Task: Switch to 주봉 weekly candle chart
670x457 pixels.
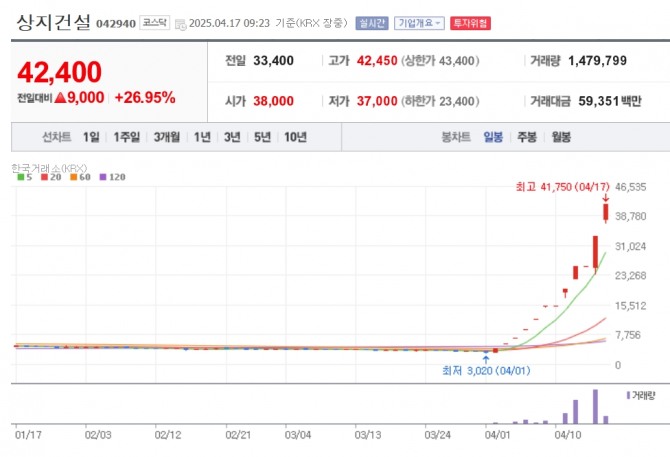Action: click(526, 137)
